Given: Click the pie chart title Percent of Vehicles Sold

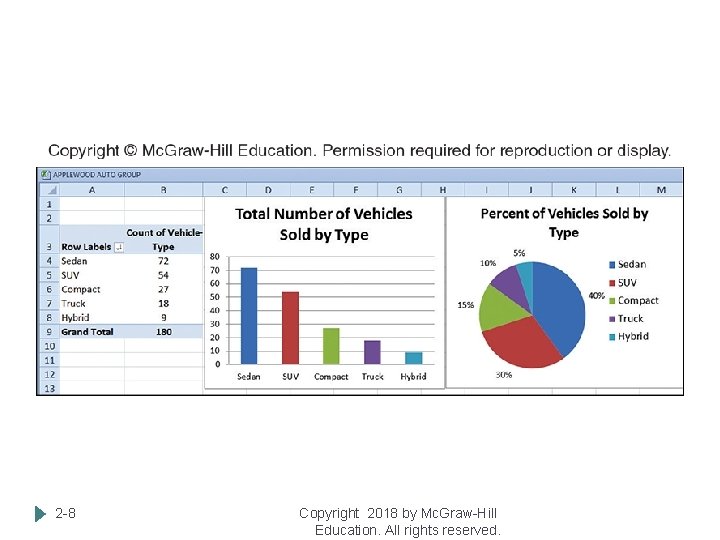Looking at the screenshot, I should click(x=564, y=223).
